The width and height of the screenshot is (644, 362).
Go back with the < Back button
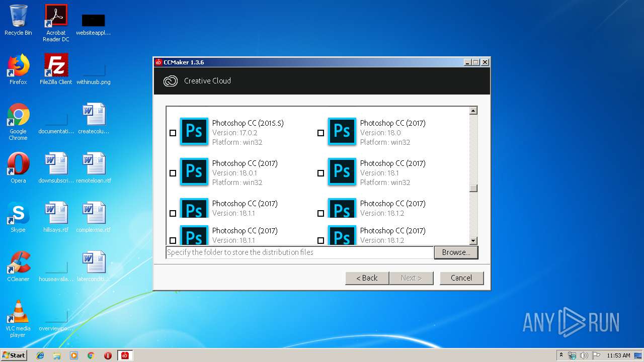tap(367, 278)
